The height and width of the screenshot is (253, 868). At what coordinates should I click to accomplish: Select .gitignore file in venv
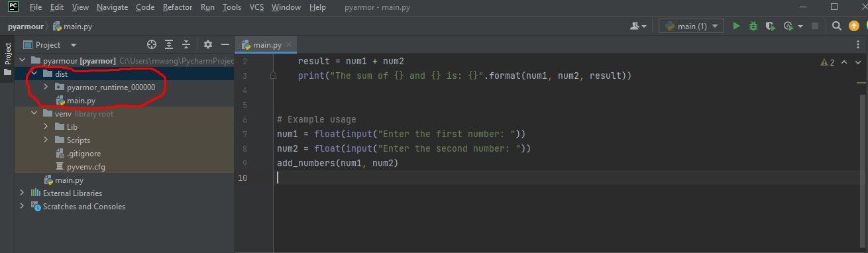[x=83, y=153]
